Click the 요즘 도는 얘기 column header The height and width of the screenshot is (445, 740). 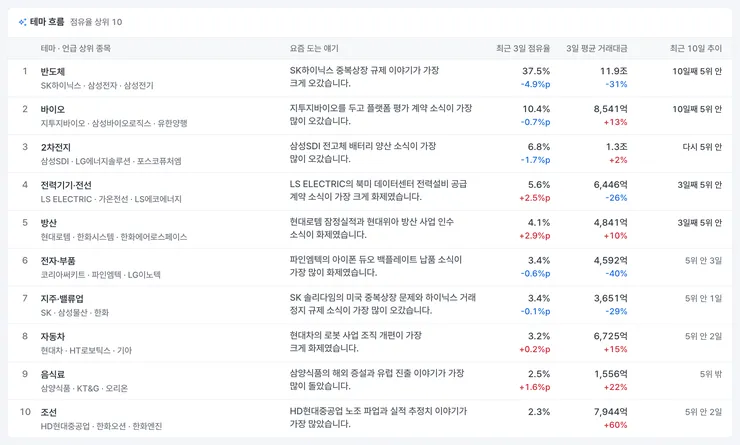pos(314,48)
